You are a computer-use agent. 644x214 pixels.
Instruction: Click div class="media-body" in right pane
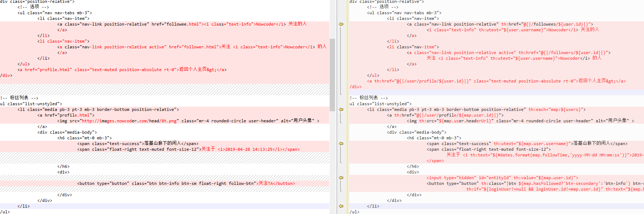point(417,132)
